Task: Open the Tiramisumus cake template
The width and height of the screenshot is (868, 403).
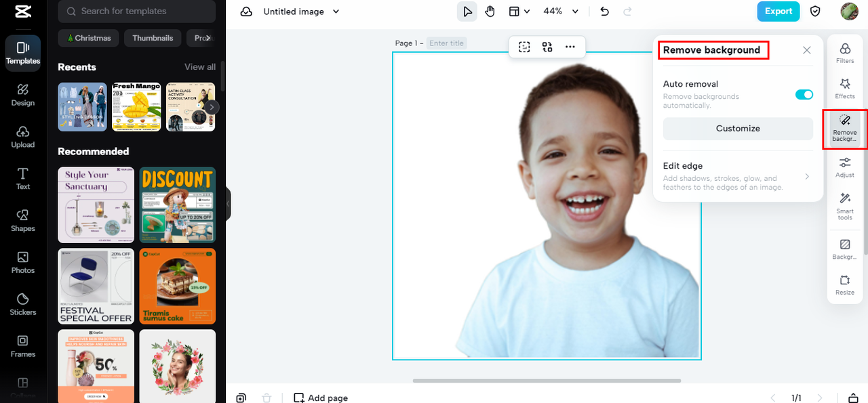Action: (178, 287)
